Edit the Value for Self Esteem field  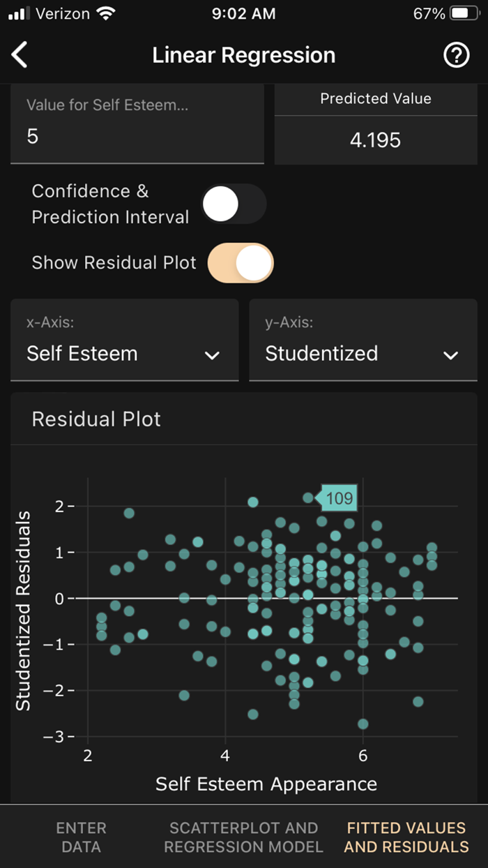[137, 136]
